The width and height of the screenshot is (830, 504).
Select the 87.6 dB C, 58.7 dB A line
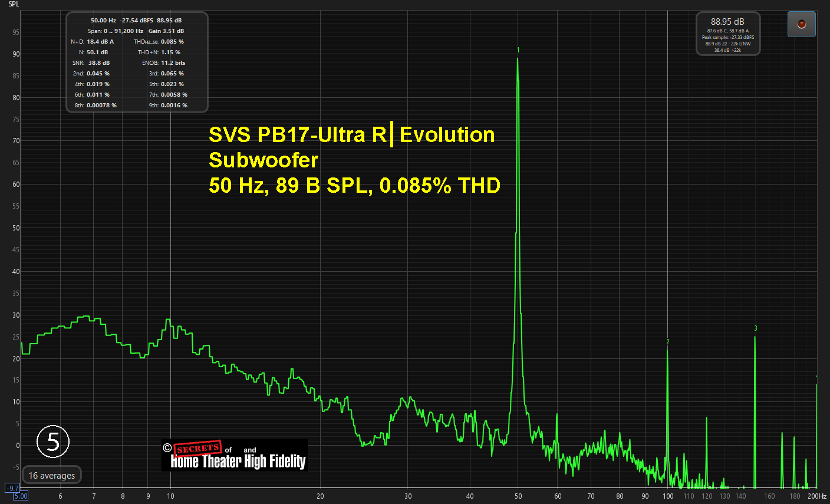727,31
